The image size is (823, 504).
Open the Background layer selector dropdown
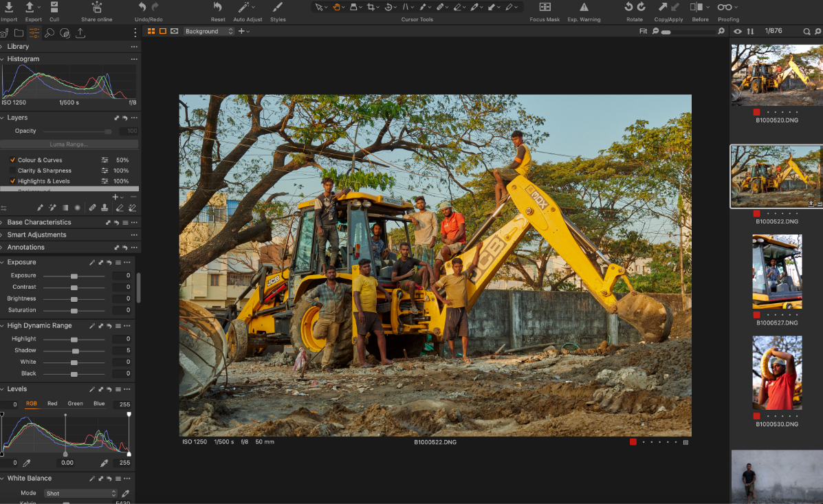tap(208, 31)
